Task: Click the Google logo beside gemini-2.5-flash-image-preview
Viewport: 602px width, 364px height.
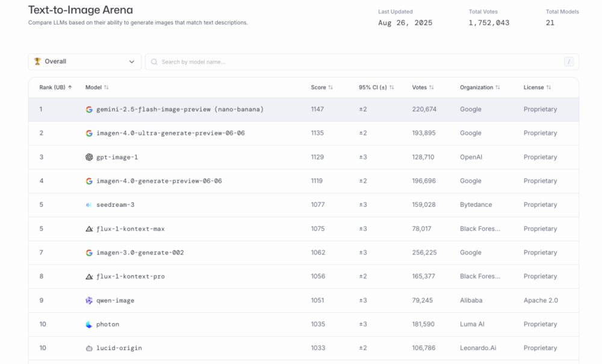Action: coord(89,110)
